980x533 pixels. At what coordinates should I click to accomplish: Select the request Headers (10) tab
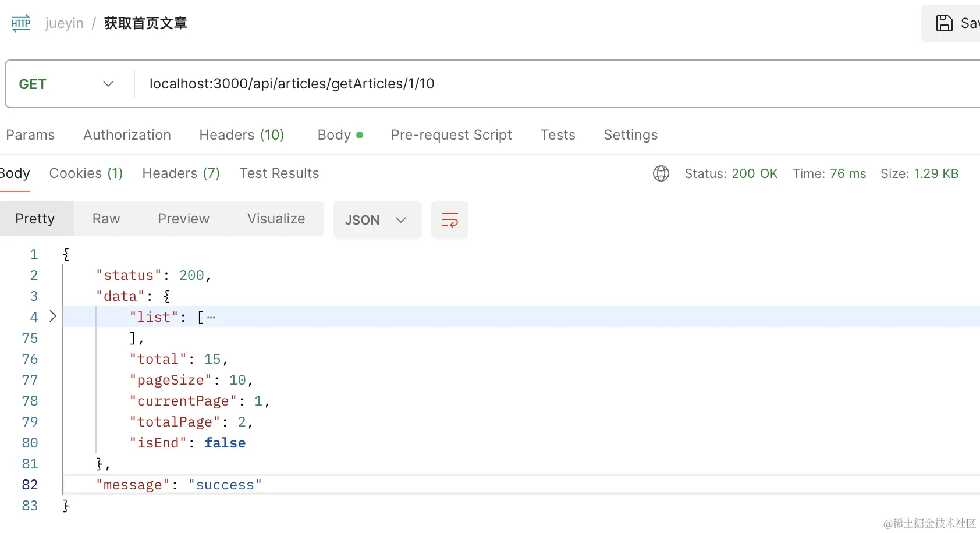pos(242,135)
